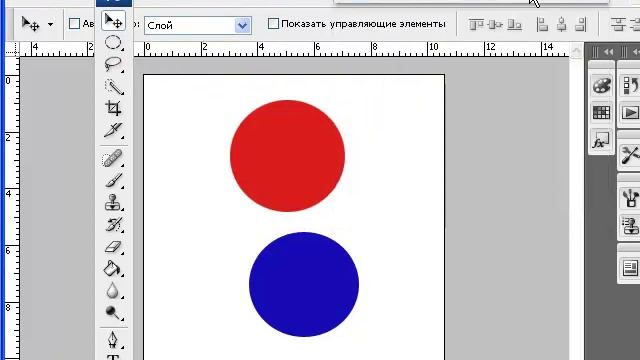Screen dimensions: 640x360
Task: Click the ruler origin corner box
Action: point(12,49)
